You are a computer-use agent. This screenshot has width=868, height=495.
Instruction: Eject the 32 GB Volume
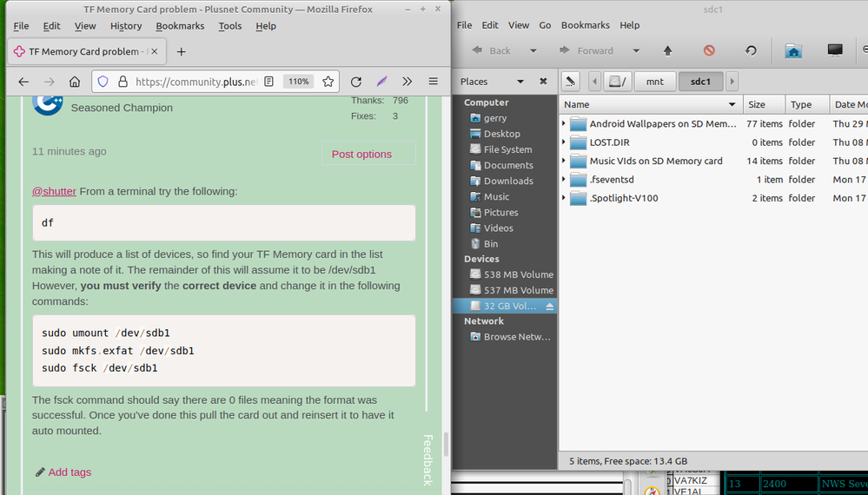coord(549,306)
